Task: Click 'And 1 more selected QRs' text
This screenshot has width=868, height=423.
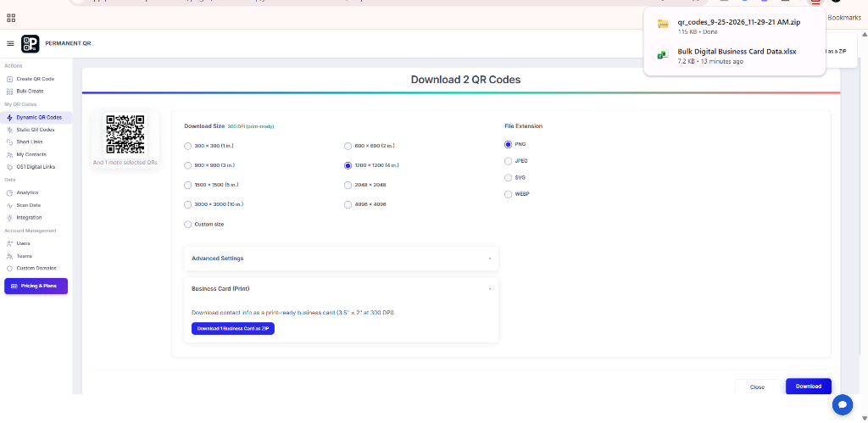Action: click(x=125, y=163)
